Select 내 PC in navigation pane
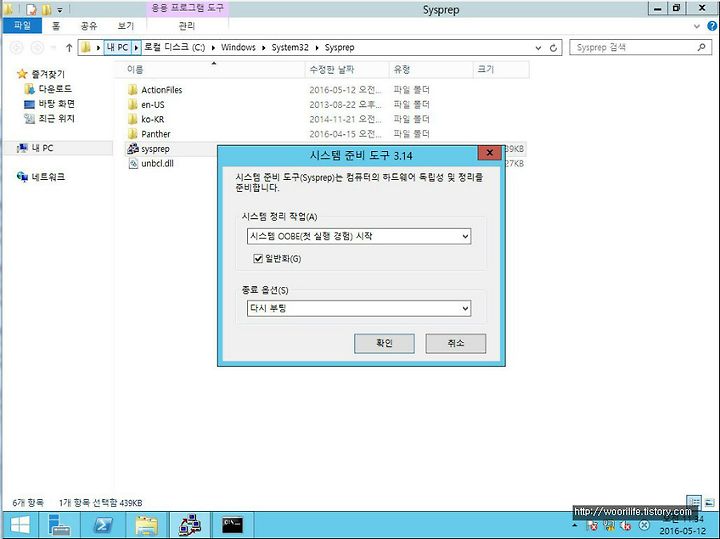Screen dimensions: 720x539 (x=42, y=148)
